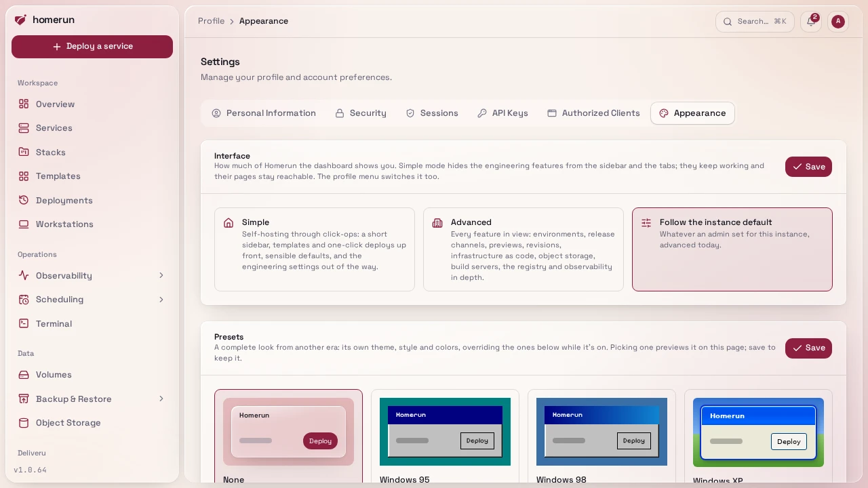
Task: Open the Object Storage database icon
Action: 24,423
